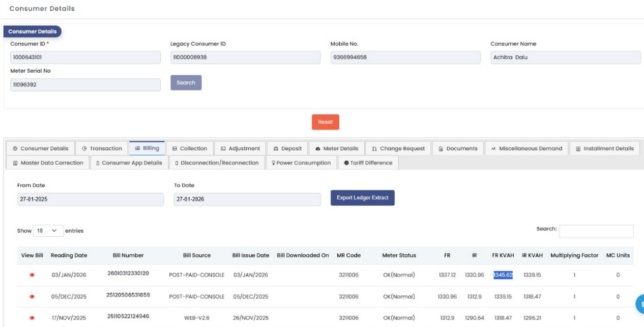This screenshot has height=327, width=644.
Task: Open the From Date picker field
Action: (x=90, y=199)
